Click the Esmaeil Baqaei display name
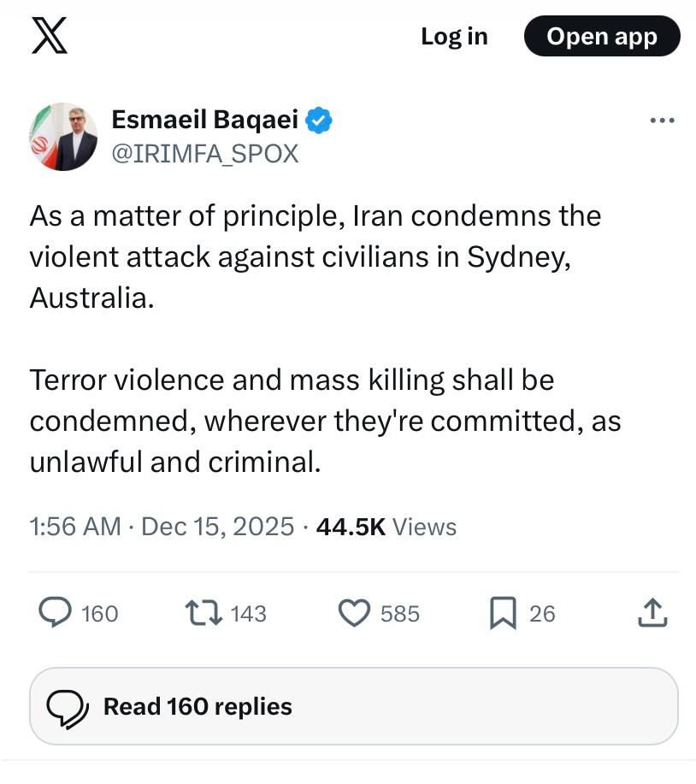The height and width of the screenshot is (784, 696). 205,121
